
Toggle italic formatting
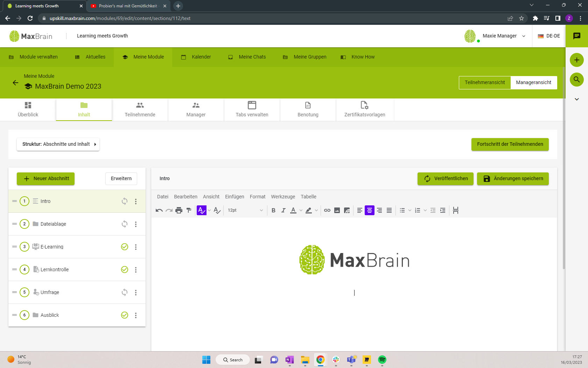tap(283, 210)
